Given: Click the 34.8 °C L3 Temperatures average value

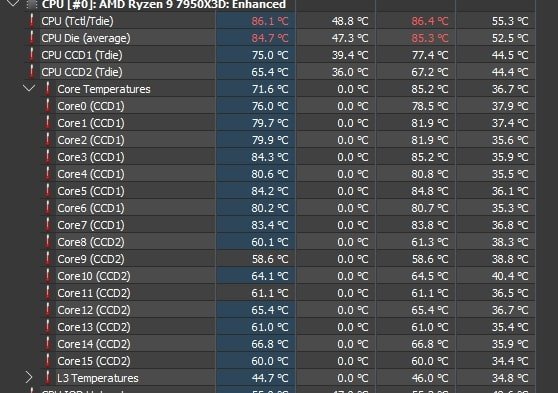Looking at the screenshot, I should tap(510, 378).
